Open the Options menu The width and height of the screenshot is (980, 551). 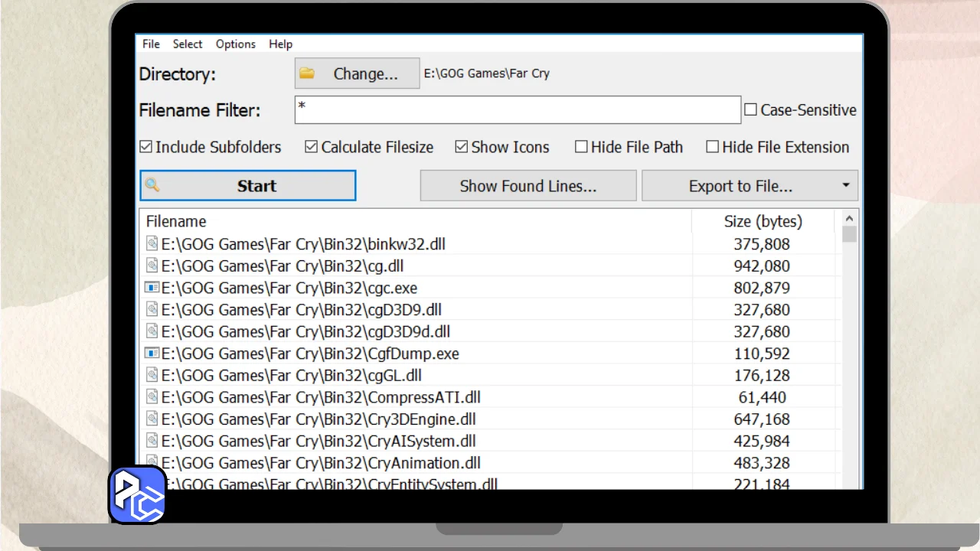(235, 44)
